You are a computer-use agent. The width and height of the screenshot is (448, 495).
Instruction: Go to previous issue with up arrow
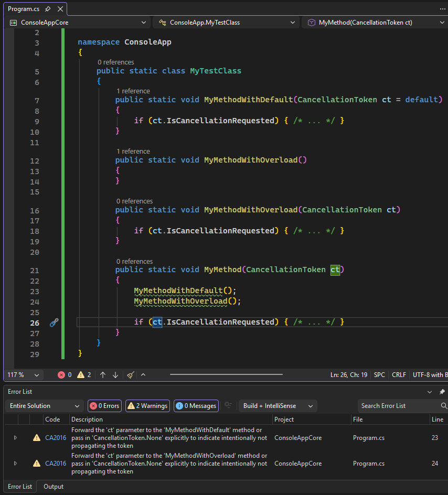click(x=103, y=375)
